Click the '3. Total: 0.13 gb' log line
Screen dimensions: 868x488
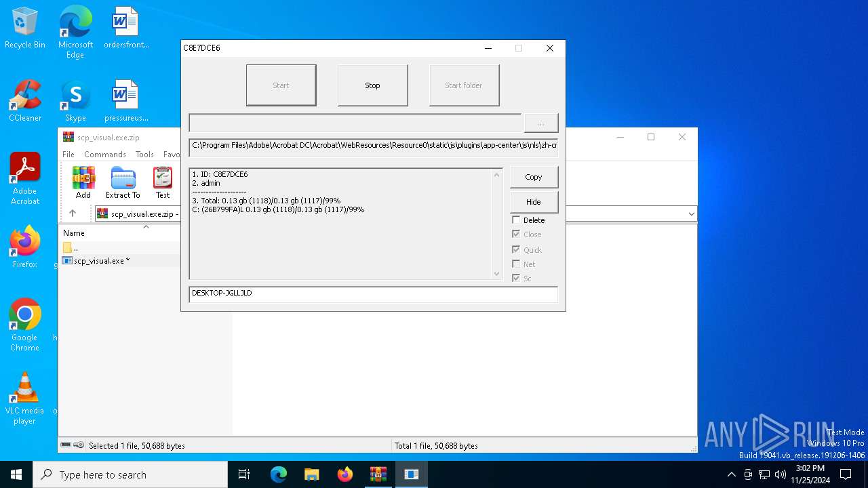pos(267,201)
